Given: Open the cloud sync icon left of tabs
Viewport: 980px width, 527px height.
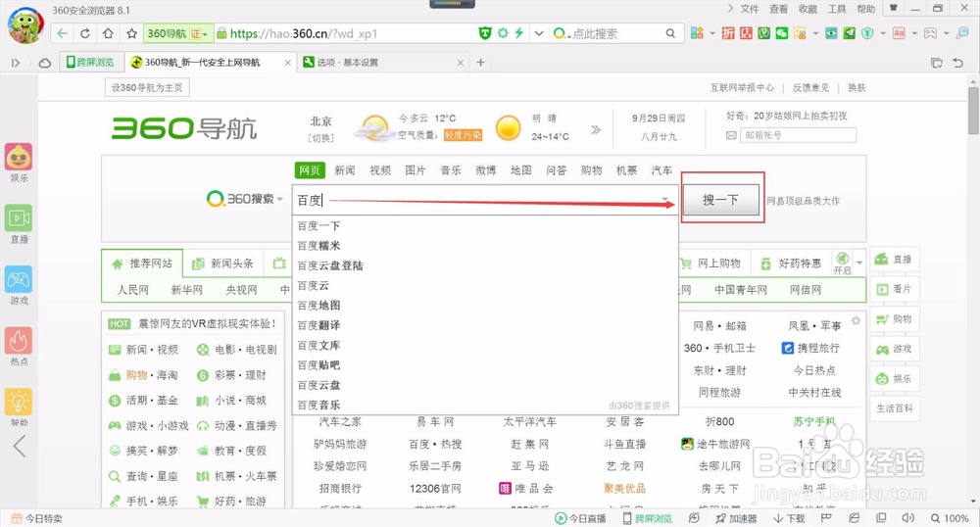Looking at the screenshot, I should pyautogui.click(x=44, y=63).
